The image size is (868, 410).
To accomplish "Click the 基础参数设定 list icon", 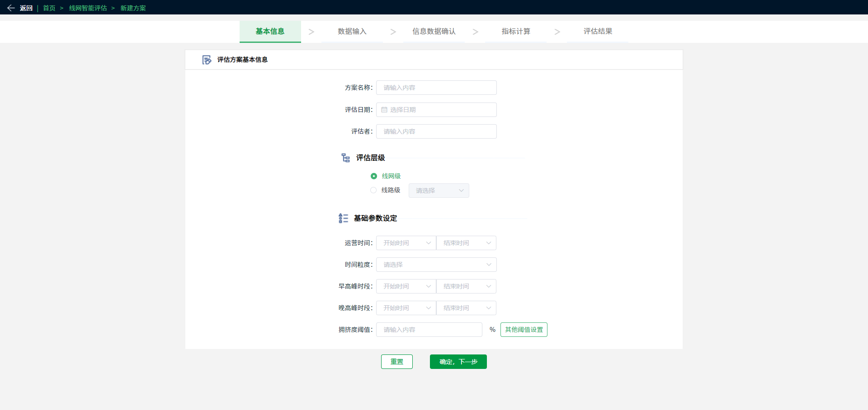I will click(x=343, y=219).
